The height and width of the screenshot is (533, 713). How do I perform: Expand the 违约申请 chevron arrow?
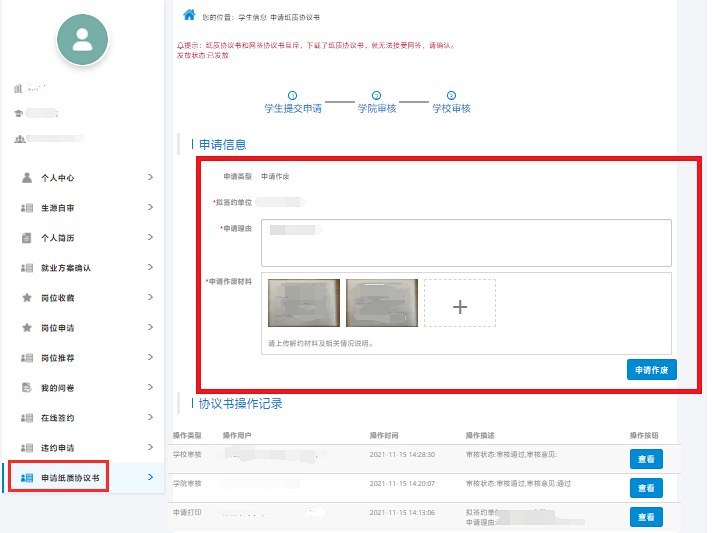pos(150,447)
